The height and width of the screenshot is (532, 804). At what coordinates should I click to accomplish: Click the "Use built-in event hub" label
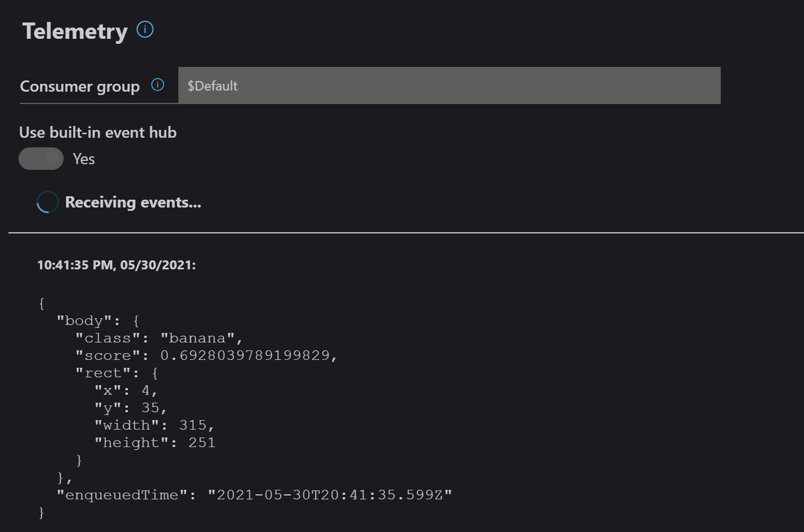coord(98,133)
